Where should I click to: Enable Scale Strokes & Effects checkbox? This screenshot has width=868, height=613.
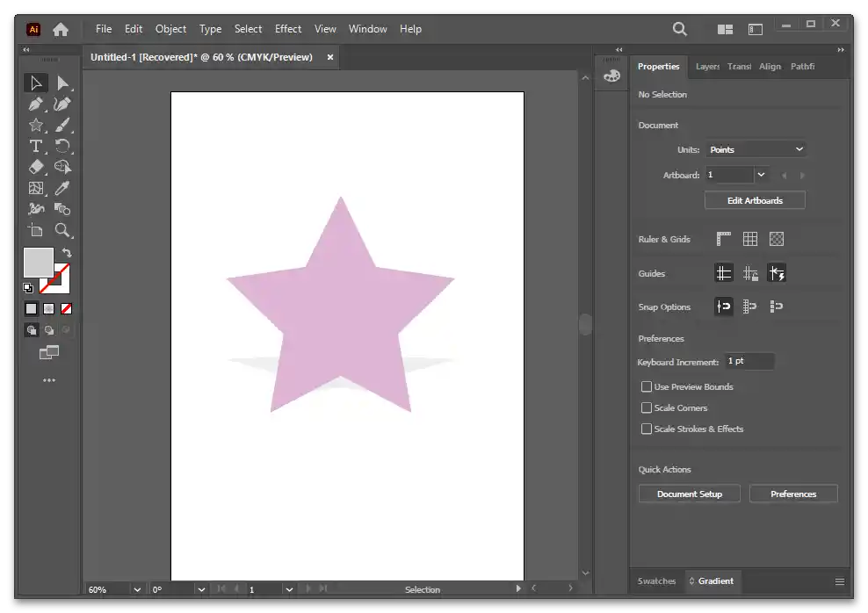point(646,429)
